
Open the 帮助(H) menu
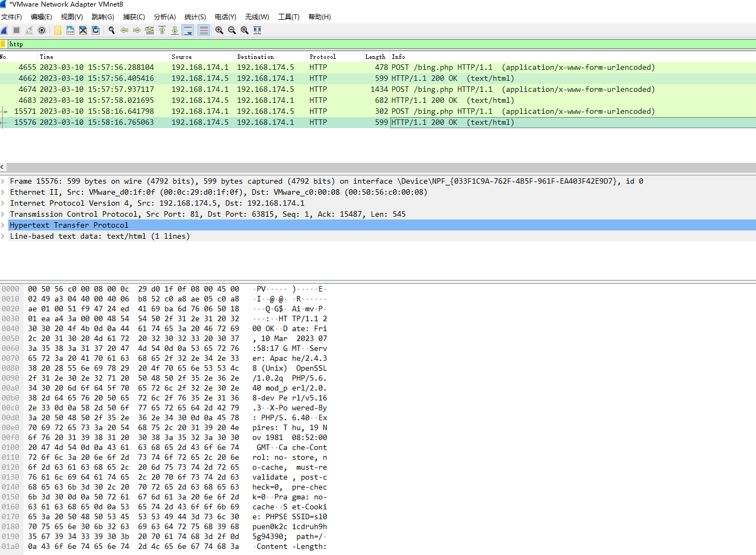tap(319, 17)
